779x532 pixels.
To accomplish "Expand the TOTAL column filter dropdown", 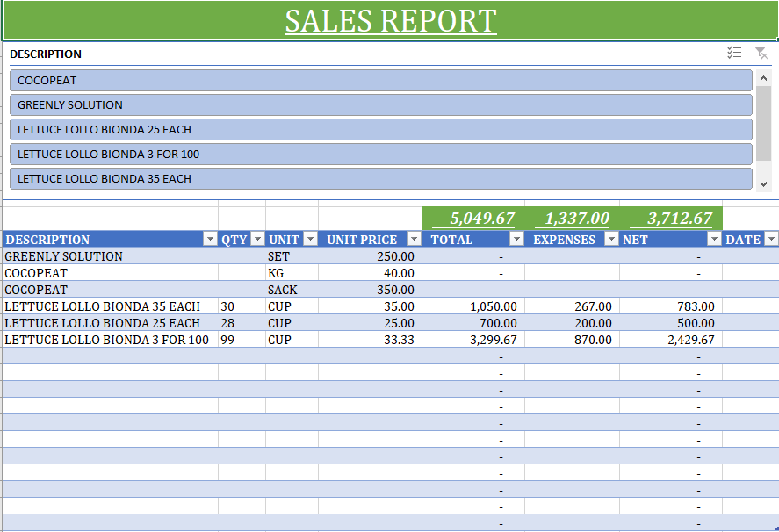I will pyautogui.click(x=516, y=240).
